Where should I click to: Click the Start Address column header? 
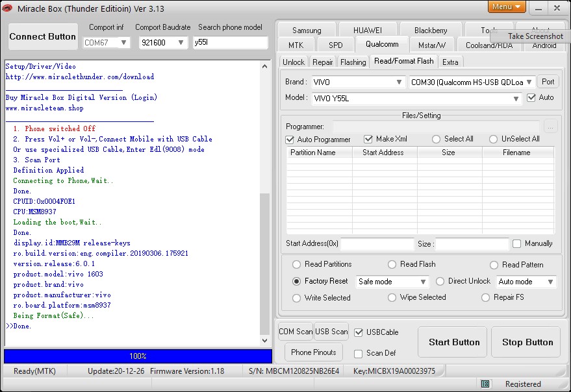(x=383, y=153)
